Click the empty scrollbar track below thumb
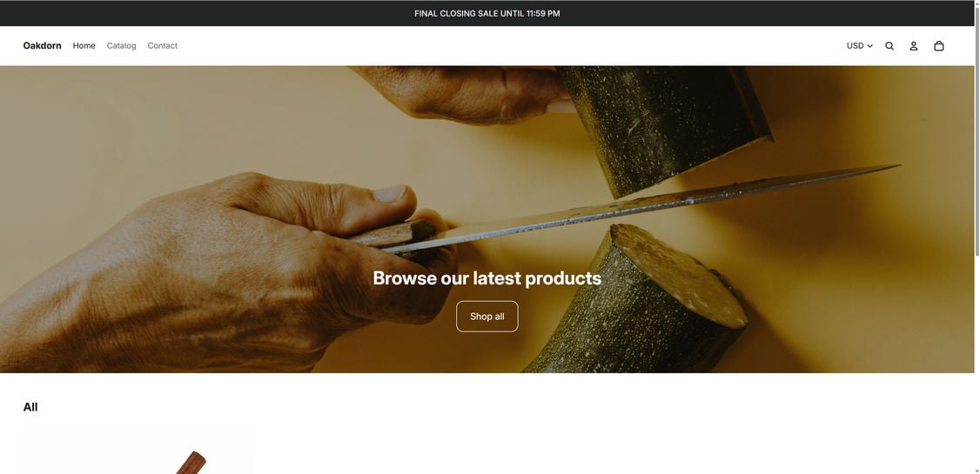The width and height of the screenshot is (980, 474). [x=977, y=361]
